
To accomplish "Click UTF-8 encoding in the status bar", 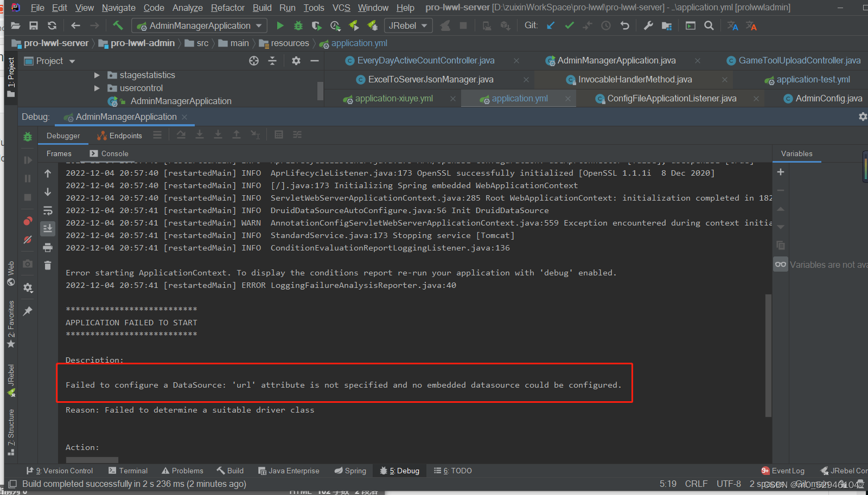I will tap(729, 484).
